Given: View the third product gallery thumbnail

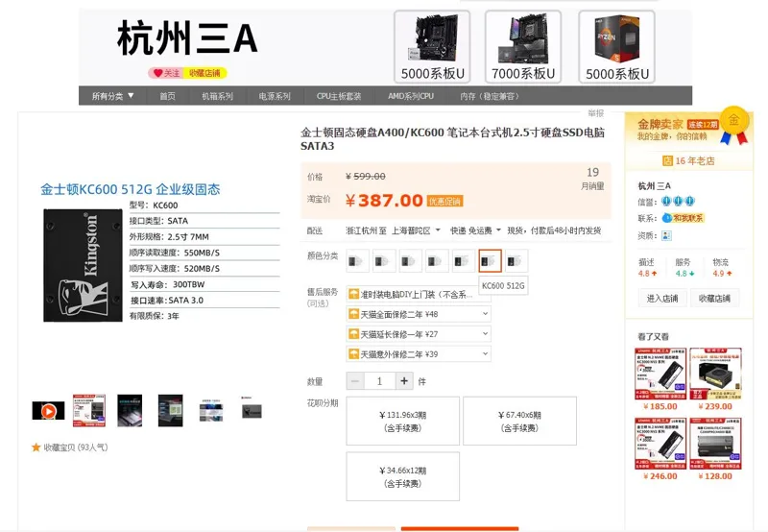Looking at the screenshot, I should (x=130, y=410).
